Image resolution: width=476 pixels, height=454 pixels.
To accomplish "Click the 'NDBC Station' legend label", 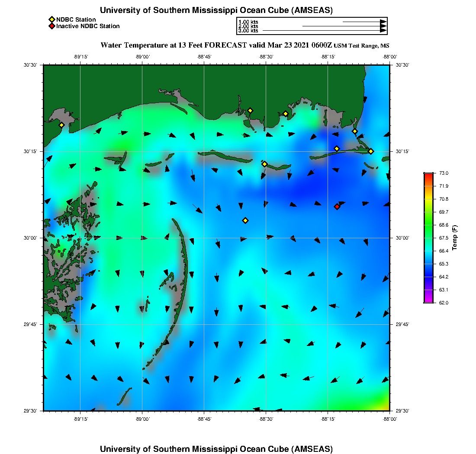I will coord(76,19).
